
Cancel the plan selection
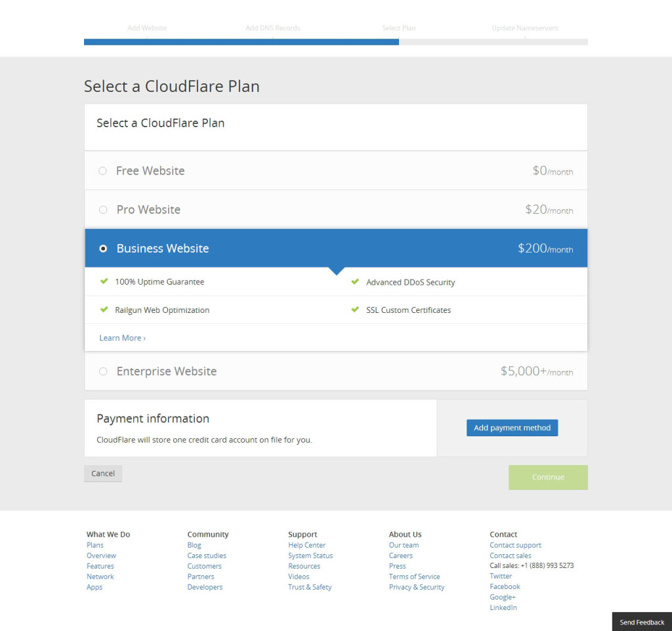pyautogui.click(x=102, y=473)
